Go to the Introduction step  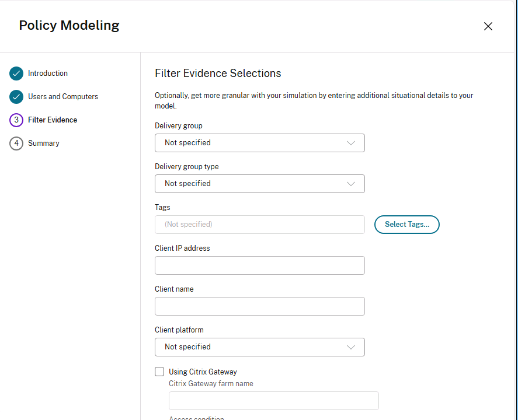(x=47, y=73)
